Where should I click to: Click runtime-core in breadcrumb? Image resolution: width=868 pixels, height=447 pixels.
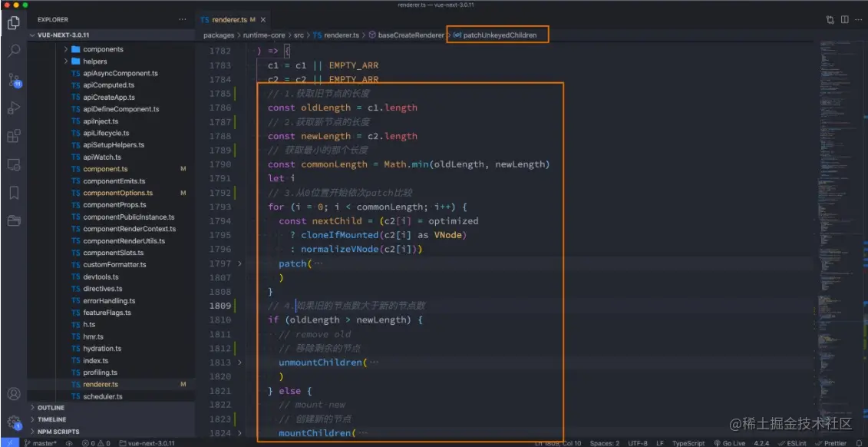[264, 35]
